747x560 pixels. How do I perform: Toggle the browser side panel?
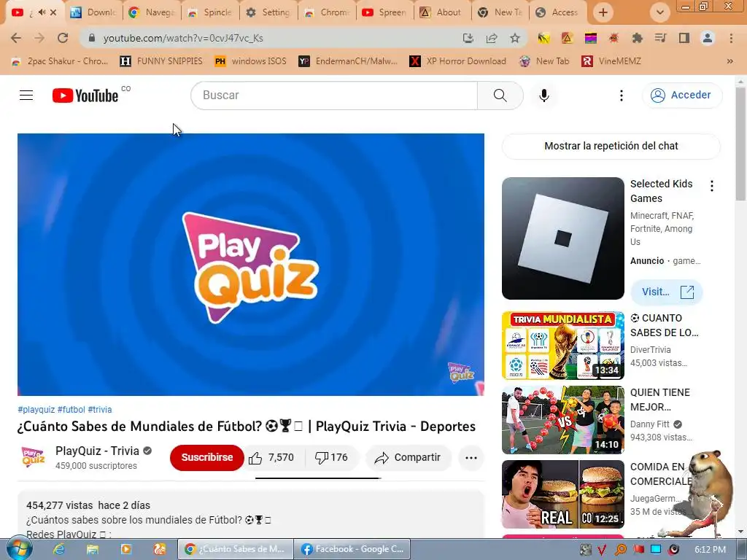coord(684,38)
